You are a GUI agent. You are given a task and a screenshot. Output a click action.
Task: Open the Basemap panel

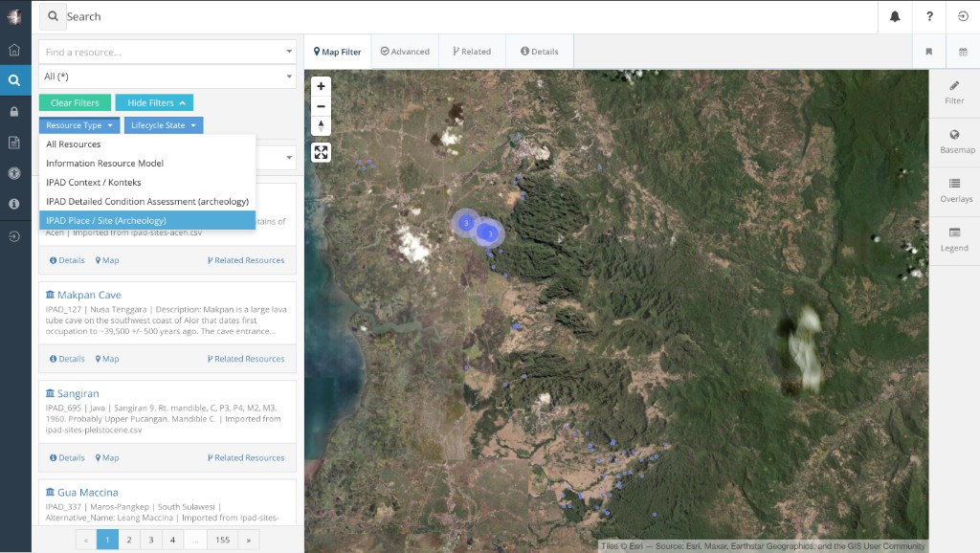pyautogui.click(x=954, y=142)
